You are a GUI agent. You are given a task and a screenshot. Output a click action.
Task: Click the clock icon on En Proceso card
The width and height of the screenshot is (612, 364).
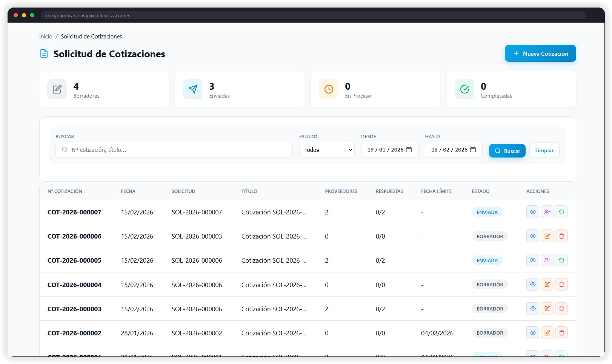[328, 89]
